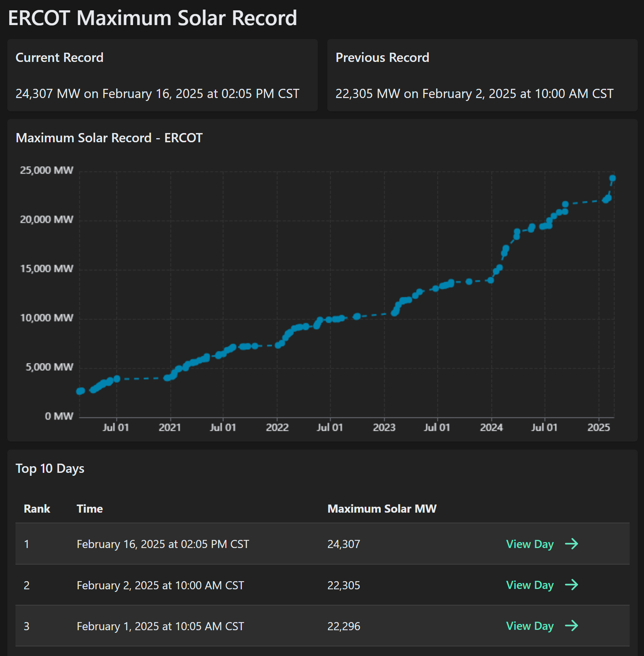This screenshot has height=656, width=644.
Task: Click the Top 10 Days heading
Action: tap(50, 468)
